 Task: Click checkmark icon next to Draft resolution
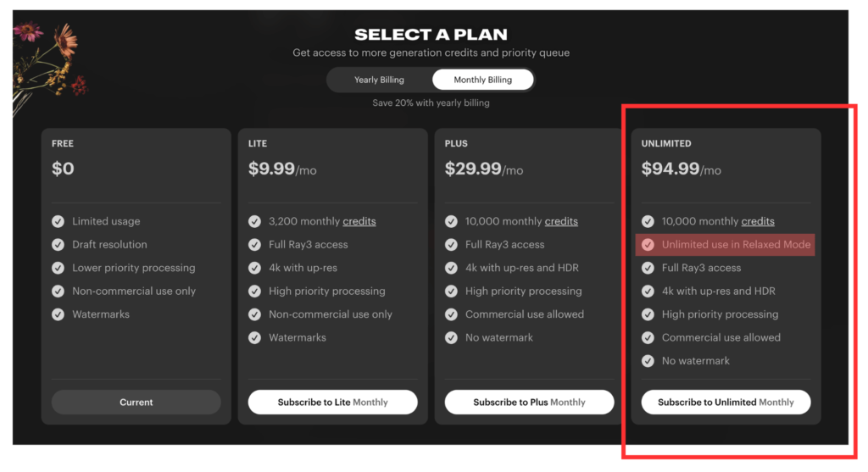58,245
